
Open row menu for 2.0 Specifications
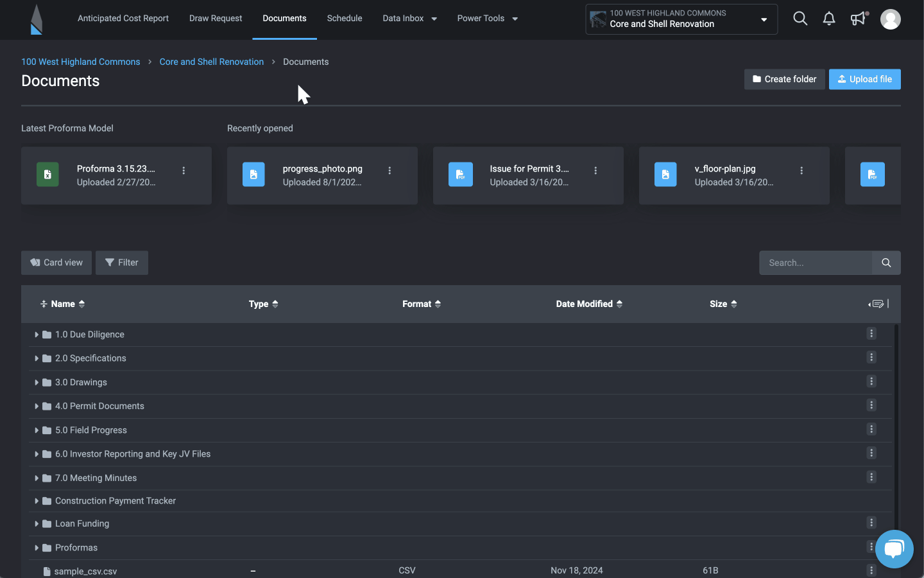[871, 357]
